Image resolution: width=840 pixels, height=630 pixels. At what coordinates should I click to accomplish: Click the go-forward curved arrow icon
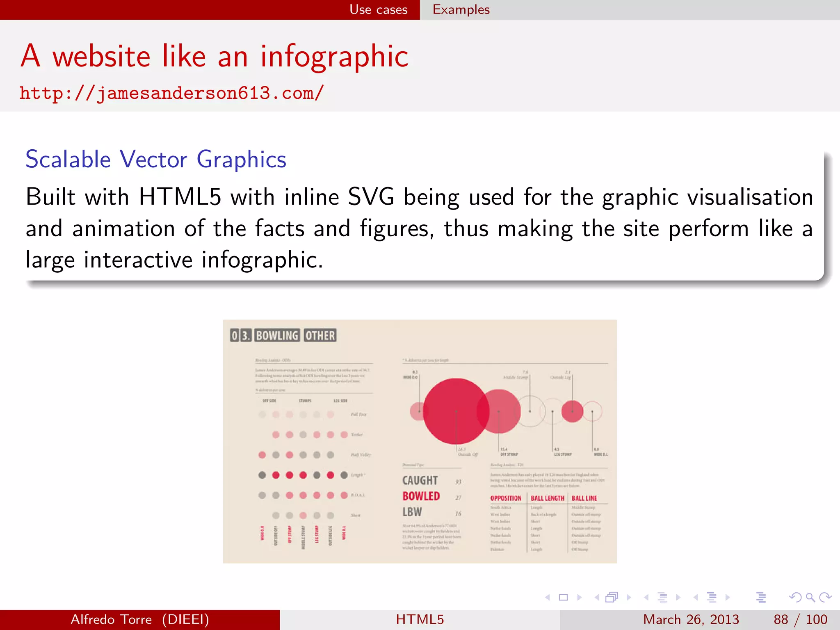coord(825,597)
